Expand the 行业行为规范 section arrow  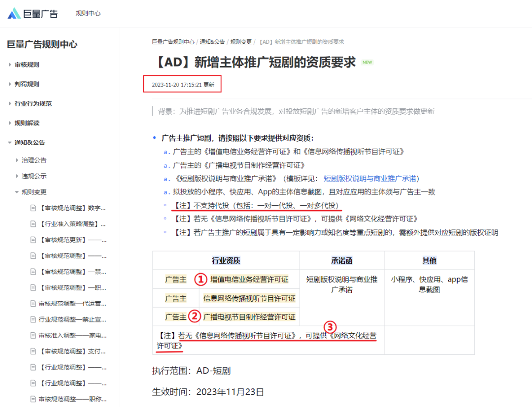10,104
